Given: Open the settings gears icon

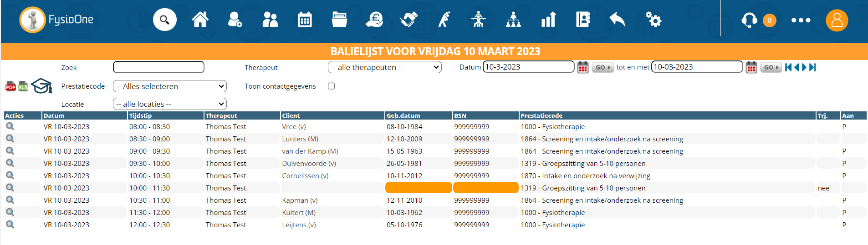Looking at the screenshot, I should (654, 20).
